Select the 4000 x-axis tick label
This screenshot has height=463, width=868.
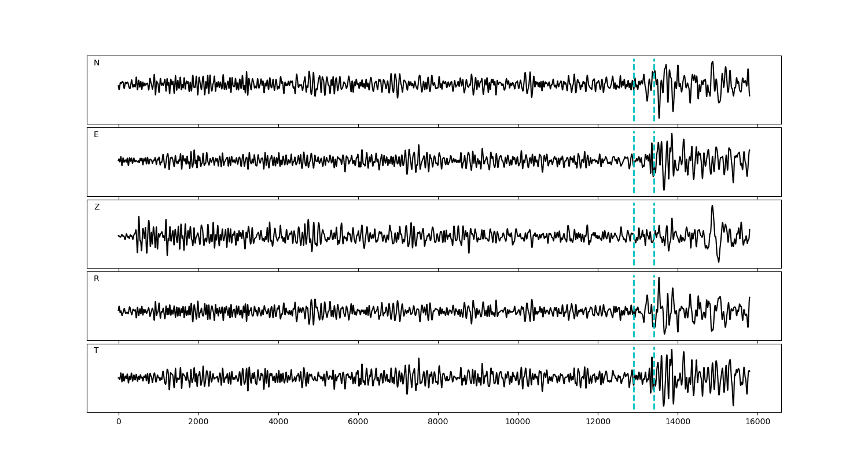[x=278, y=422]
